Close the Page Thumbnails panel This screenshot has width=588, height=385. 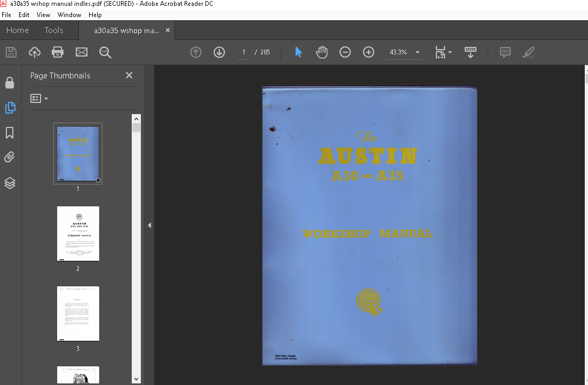click(129, 76)
